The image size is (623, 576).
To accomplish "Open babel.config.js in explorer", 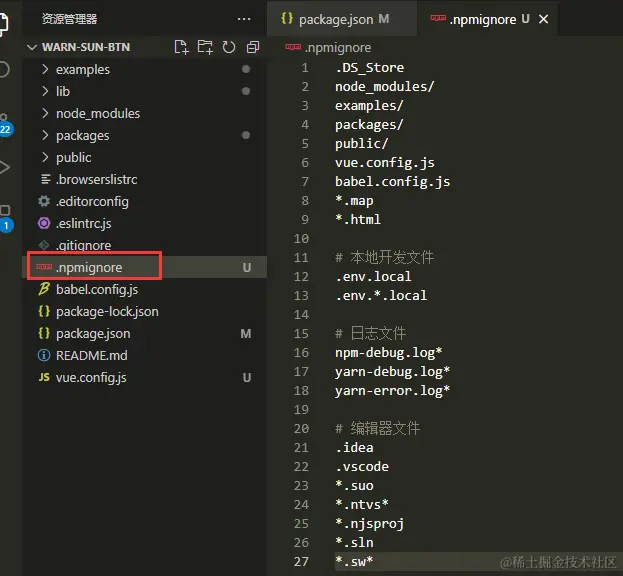I will (x=145, y=289).
